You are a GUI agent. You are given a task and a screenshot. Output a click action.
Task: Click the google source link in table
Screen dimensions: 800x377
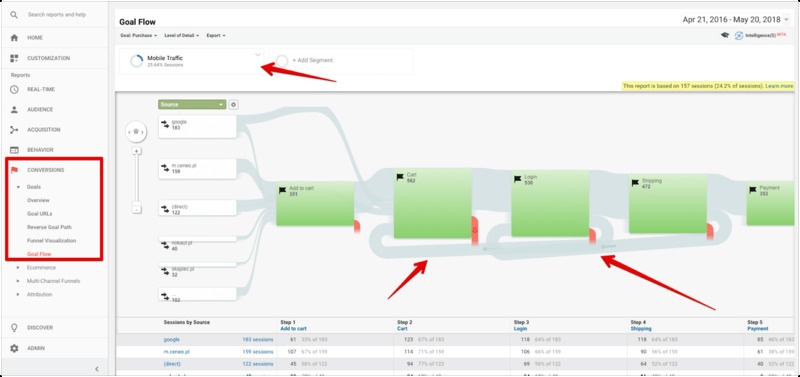click(x=171, y=339)
